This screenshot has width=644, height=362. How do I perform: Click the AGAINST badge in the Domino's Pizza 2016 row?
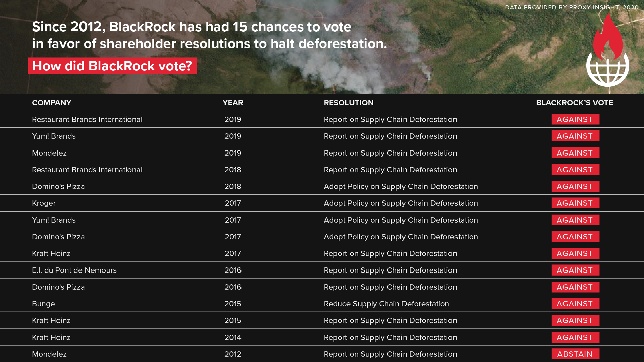coord(575,287)
